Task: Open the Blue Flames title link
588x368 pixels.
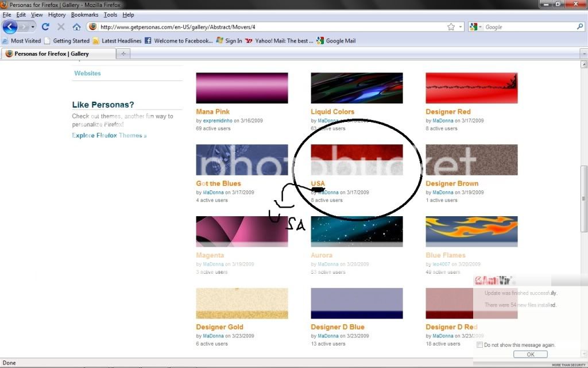Action: coord(445,255)
